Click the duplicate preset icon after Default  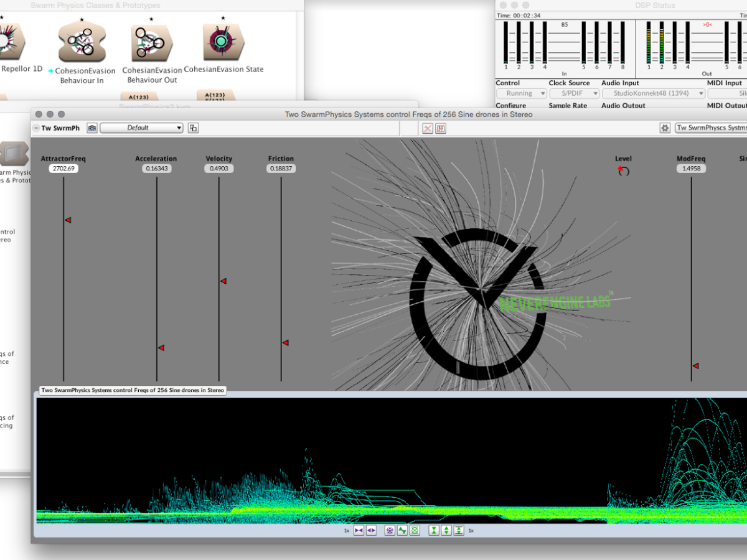193,128
